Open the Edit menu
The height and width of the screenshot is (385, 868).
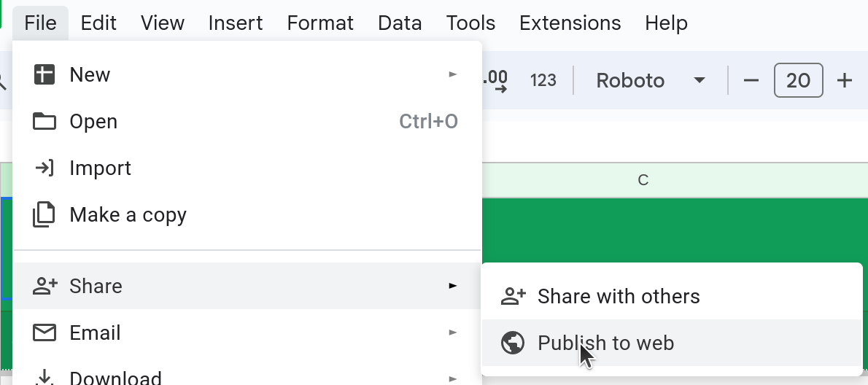coord(98,23)
